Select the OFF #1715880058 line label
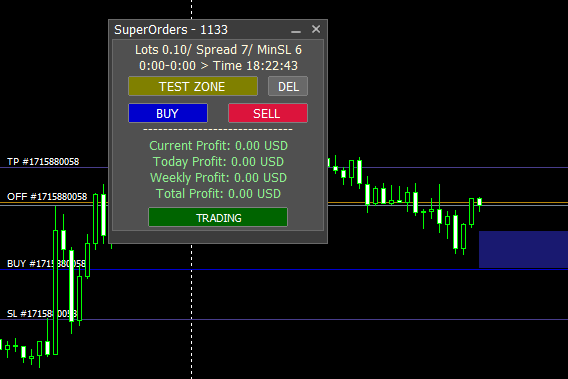Image resolution: width=568 pixels, height=379 pixels. coord(47,197)
